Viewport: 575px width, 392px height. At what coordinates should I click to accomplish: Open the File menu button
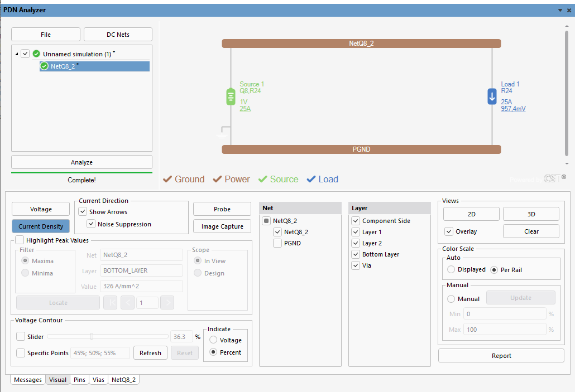point(46,35)
